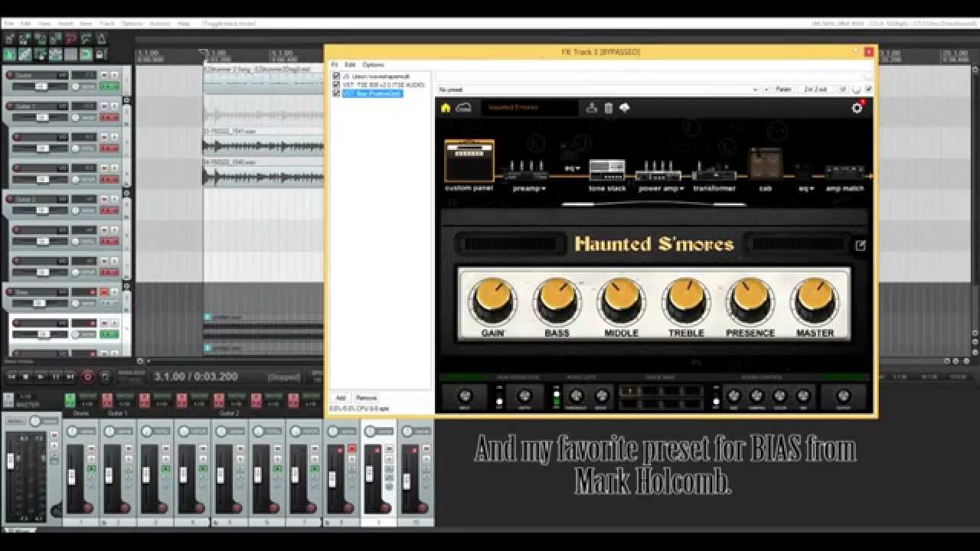Click transport Pause button
Screen dimensions: 980x551
(x=56, y=377)
